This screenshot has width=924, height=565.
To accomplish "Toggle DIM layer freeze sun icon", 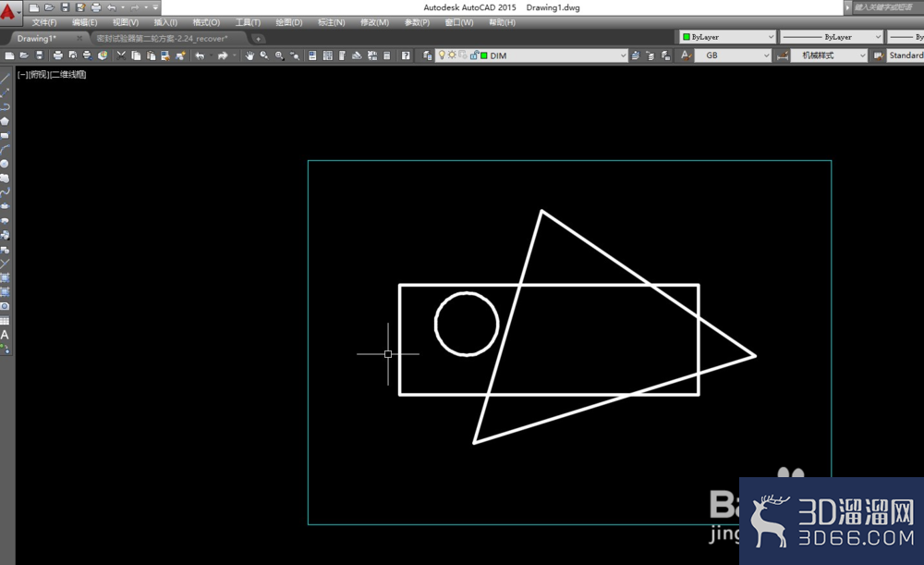I will (452, 55).
